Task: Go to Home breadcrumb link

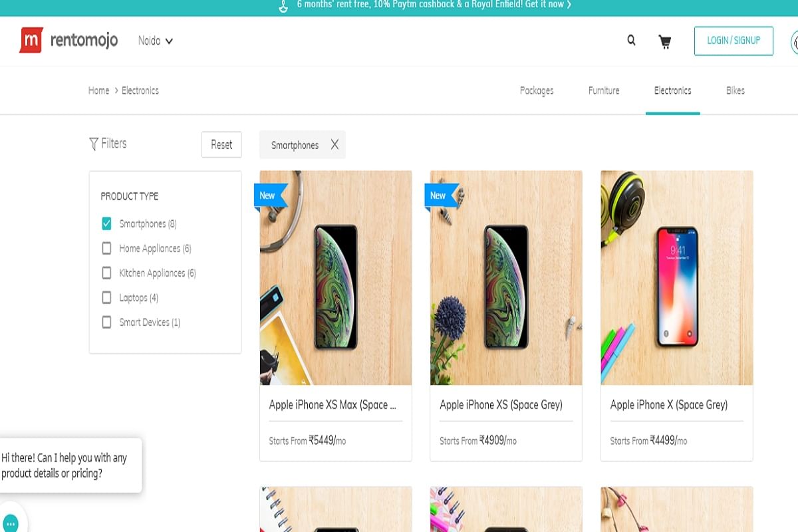Action: pyautogui.click(x=98, y=90)
